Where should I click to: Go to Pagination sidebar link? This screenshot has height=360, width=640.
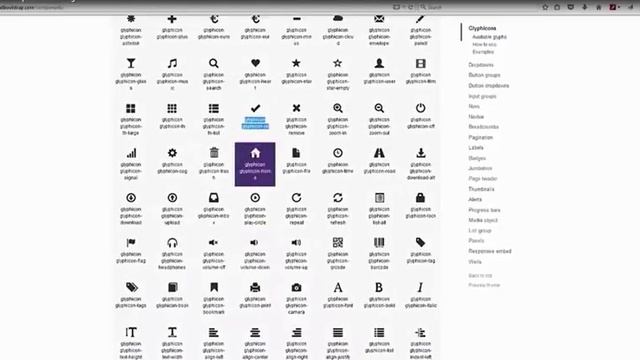[481, 138]
